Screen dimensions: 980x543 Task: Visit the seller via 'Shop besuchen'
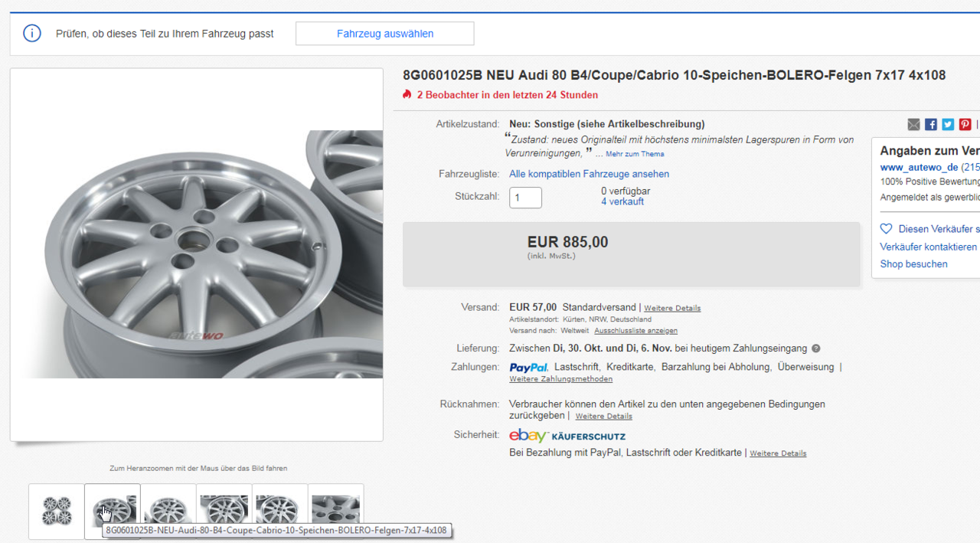pyautogui.click(x=913, y=264)
